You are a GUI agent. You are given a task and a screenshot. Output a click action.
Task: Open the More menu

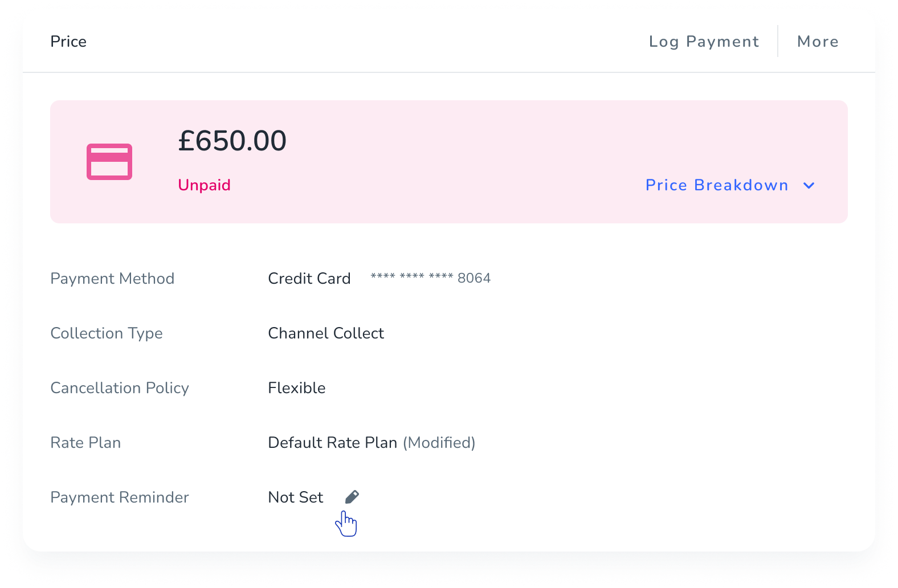(x=818, y=42)
